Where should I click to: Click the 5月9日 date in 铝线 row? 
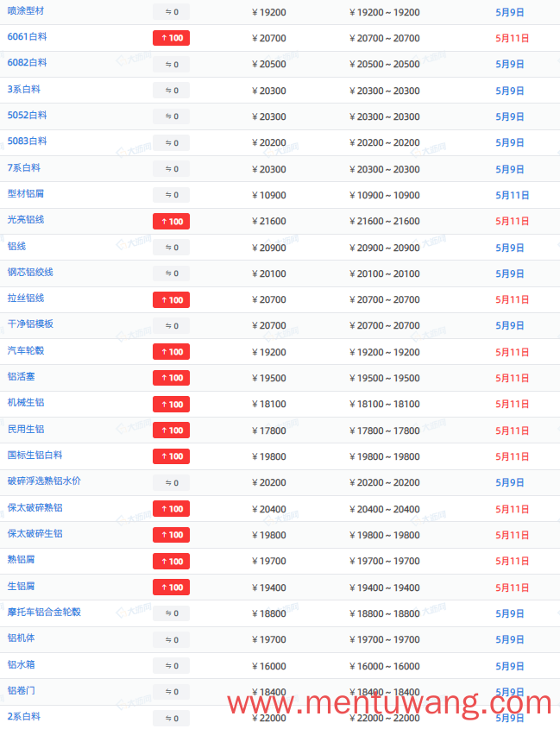[510, 248]
